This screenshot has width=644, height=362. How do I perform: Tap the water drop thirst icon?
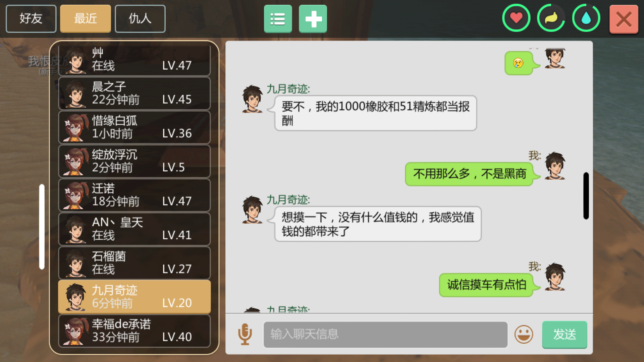(586, 18)
